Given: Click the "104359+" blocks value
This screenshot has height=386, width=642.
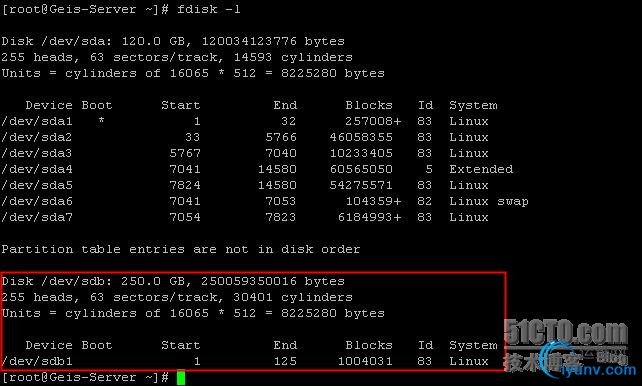Looking at the screenshot, I should [373, 201].
